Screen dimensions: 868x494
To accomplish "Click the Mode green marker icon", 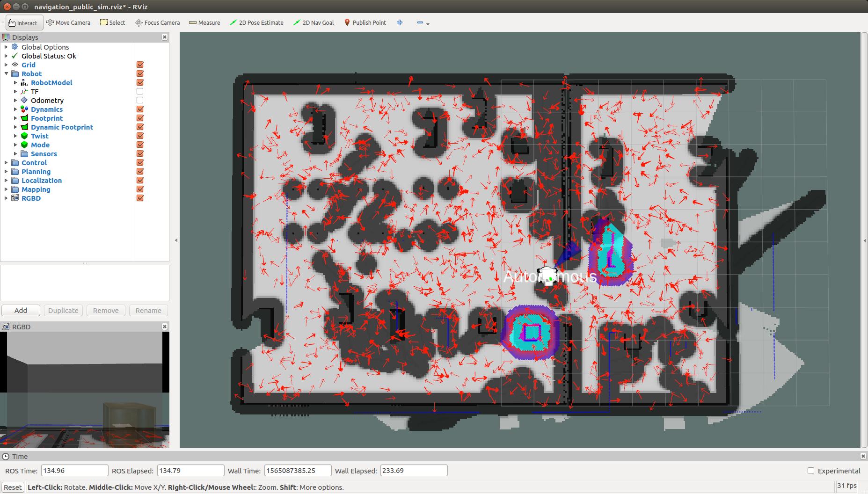I will pyautogui.click(x=24, y=145).
